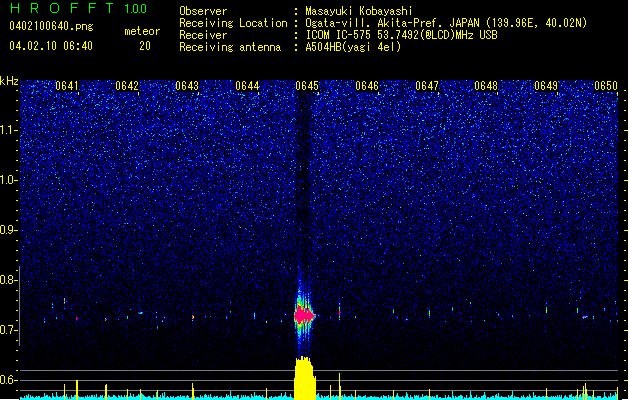Click the 1.0 kHz axis label
Image resolution: width=629 pixels, height=400 pixels.
pyautogui.click(x=9, y=180)
